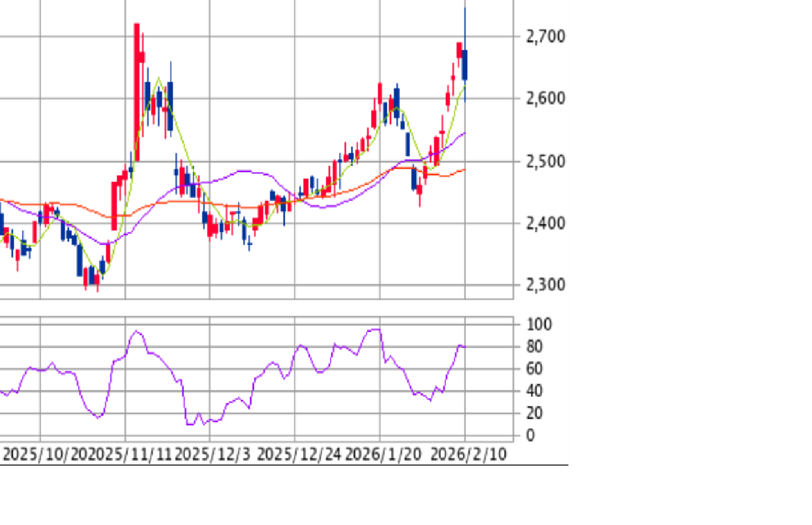This screenshot has width=812, height=525.
Task: Click the 2,700 price axis label
Action: click(545, 37)
